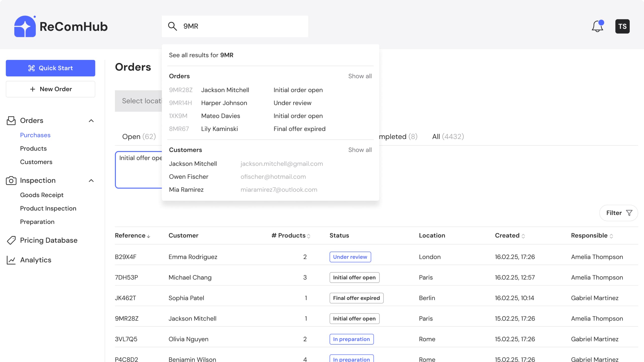The height and width of the screenshot is (362, 644).
Task: Open order B29X4F in table
Action: point(126,257)
